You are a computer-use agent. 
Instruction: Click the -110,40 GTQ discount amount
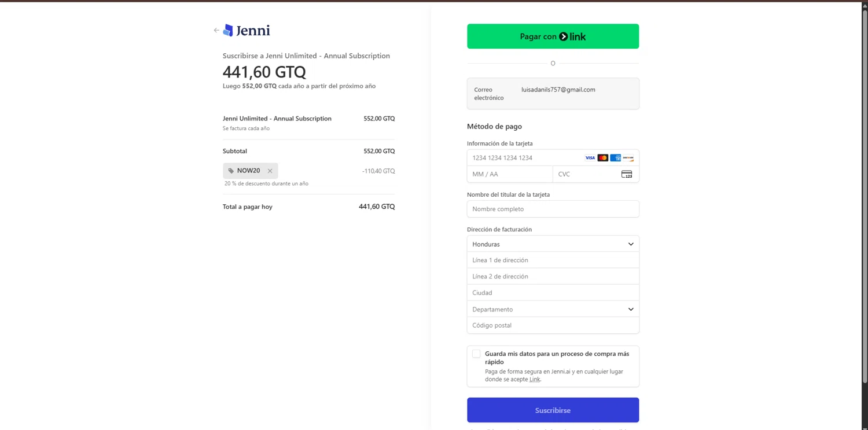pyautogui.click(x=378, y=171)
